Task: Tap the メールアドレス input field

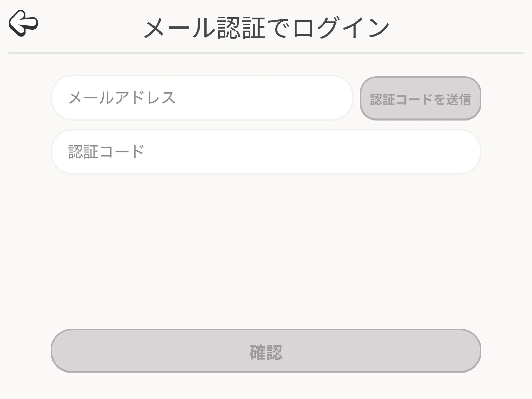Action: [x=202, y=98]
